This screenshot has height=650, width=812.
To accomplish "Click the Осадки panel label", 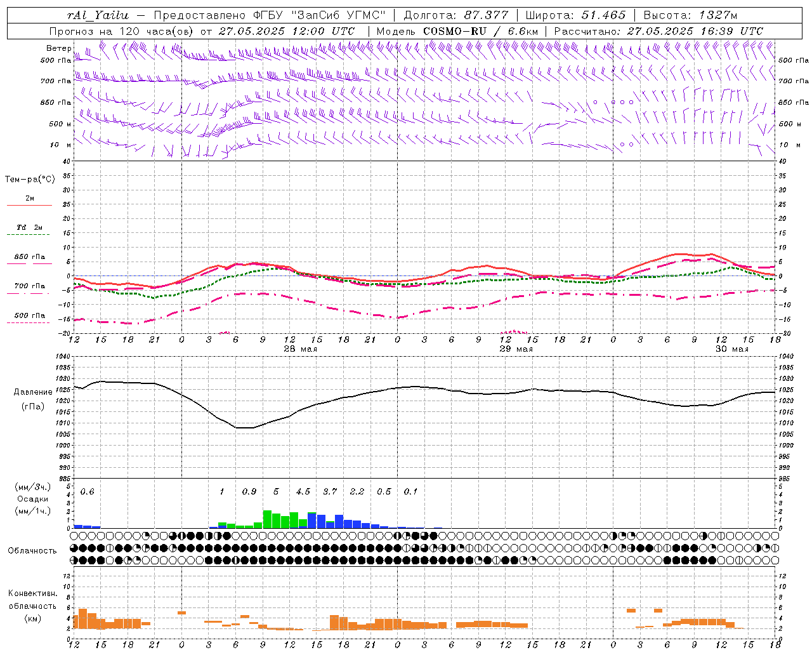I will [33, 499].
